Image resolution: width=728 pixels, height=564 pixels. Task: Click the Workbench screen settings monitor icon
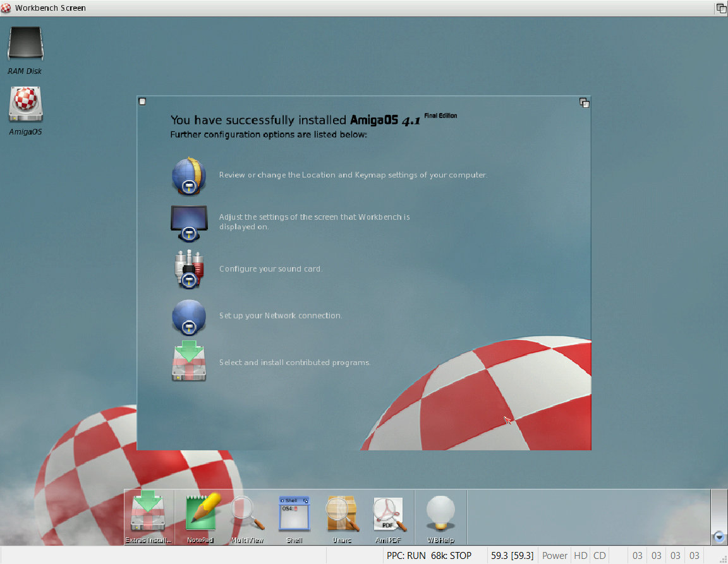pos(188,224)
